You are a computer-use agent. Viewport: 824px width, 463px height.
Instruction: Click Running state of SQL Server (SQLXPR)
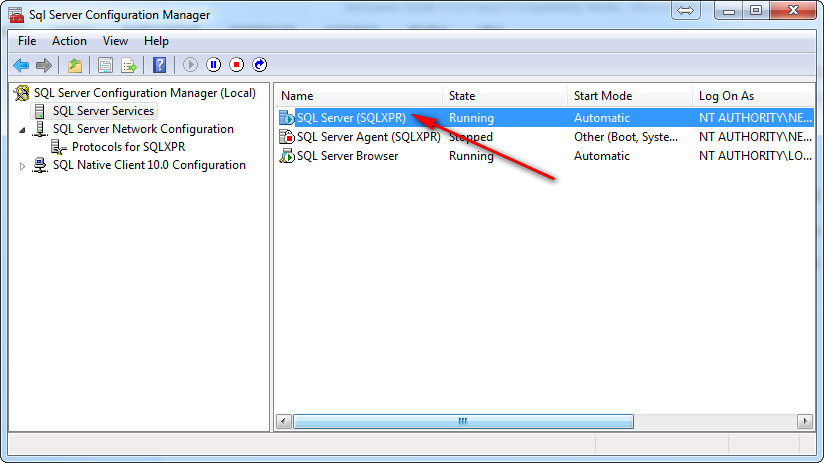point(471,118)
